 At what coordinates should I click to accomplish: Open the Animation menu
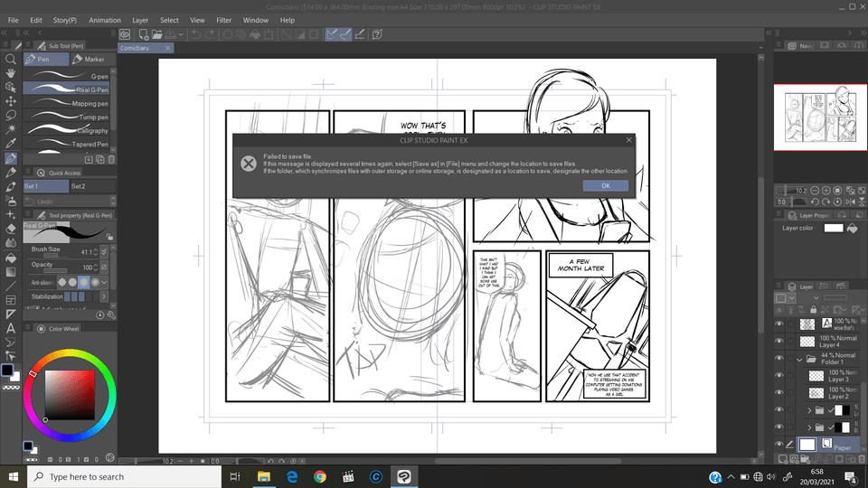105,20
